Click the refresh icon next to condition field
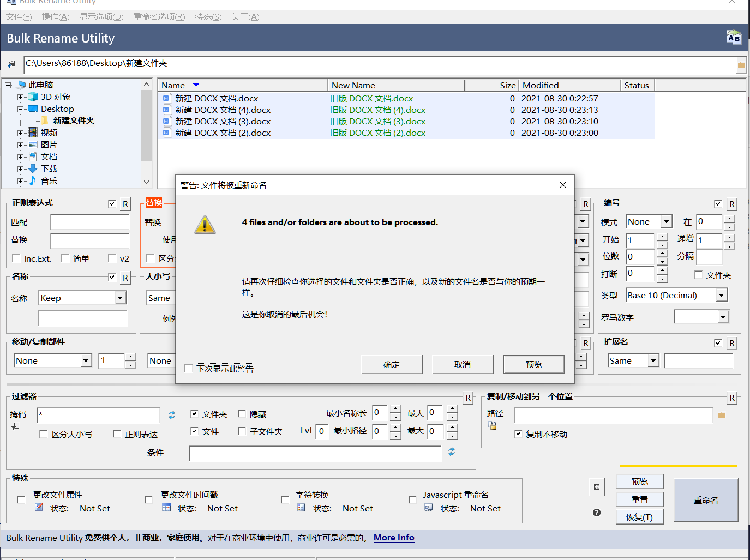This screenshot has width=750, height=560. (452, 451)
